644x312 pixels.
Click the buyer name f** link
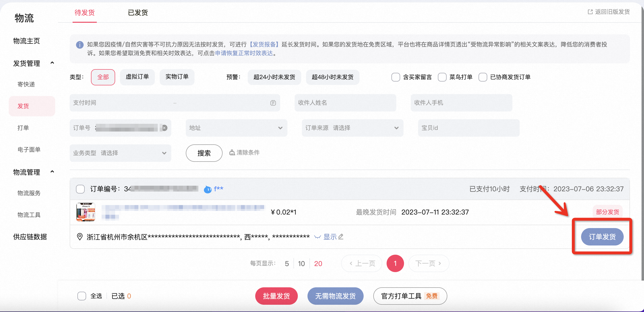tap(218, 189)
